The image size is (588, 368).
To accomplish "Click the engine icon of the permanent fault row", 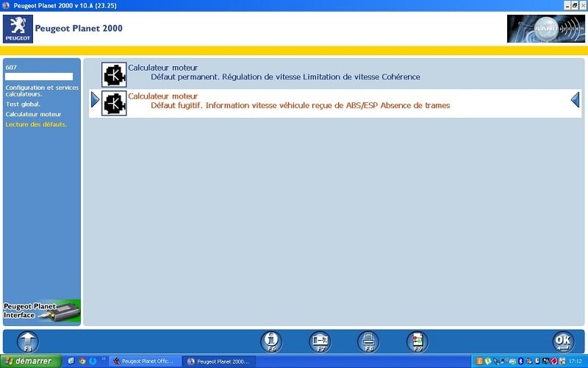I will (114, 75).
